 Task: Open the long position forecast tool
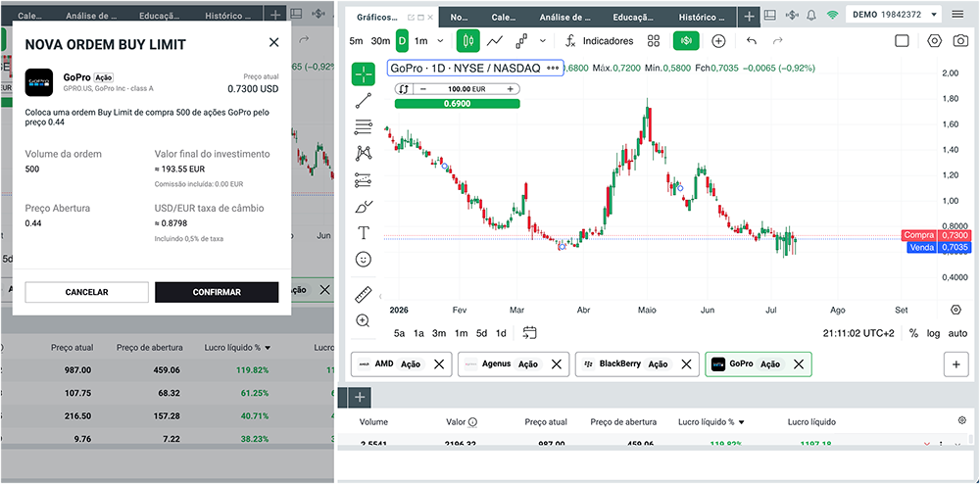tap(364, 180)
